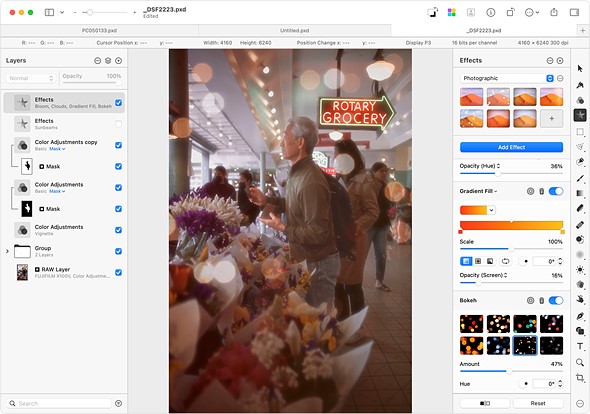Hide the Color Adjustments copy layer
Viewport: 590px width, 414px height.
pyautogui.click(x=119, y=145)
